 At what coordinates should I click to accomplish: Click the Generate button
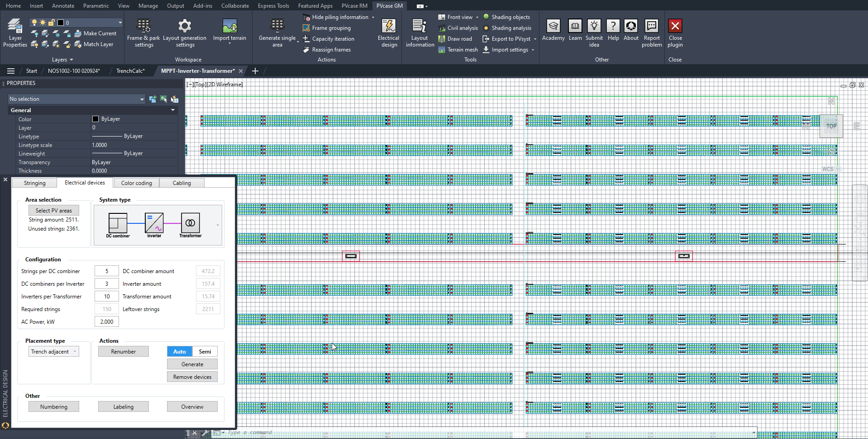(192, 364)
